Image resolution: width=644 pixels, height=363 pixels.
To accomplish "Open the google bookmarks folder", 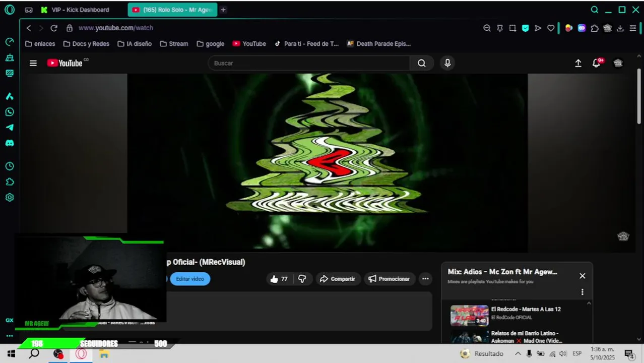I will point(211,44).
